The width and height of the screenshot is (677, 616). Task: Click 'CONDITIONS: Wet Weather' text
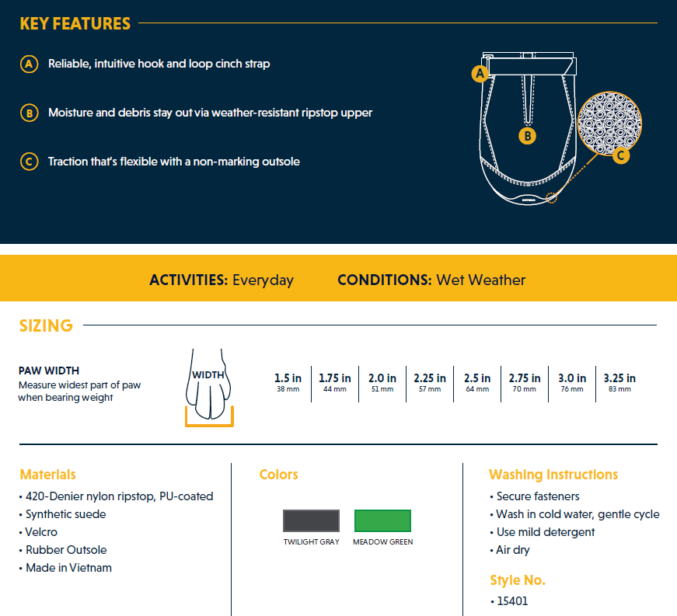431,280
